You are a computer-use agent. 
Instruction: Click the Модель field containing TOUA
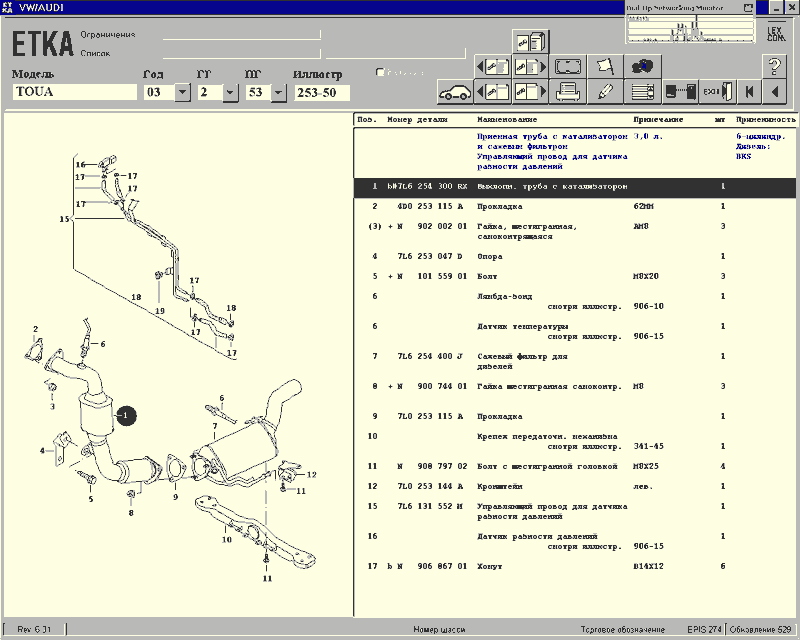[x=74, y=92]
